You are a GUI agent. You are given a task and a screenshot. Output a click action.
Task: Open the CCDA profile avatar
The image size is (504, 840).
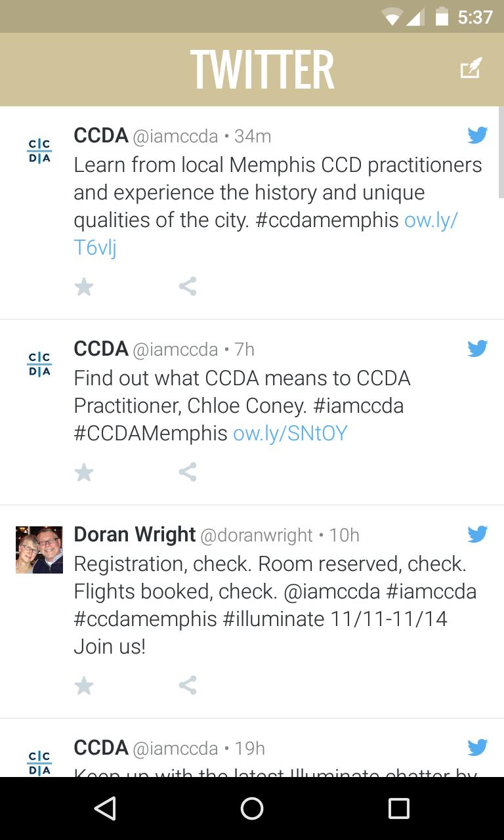point(39,150)
